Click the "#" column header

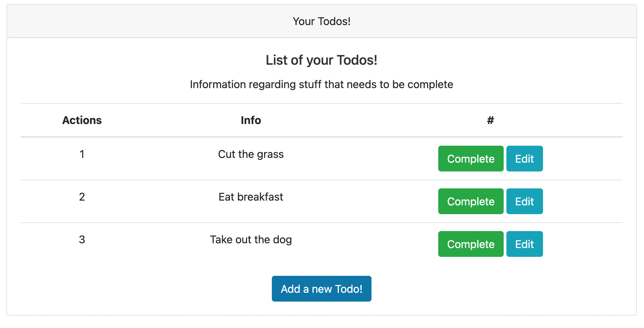490,120
